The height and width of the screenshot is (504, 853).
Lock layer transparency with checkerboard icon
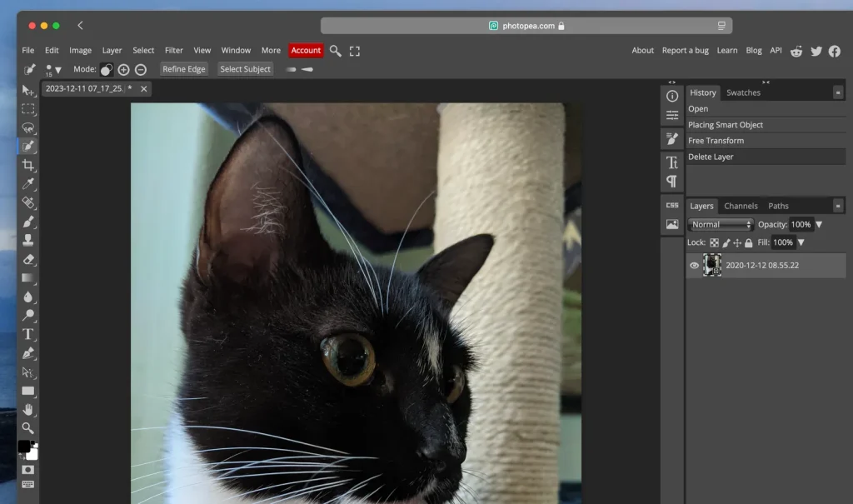click(715, 242)
